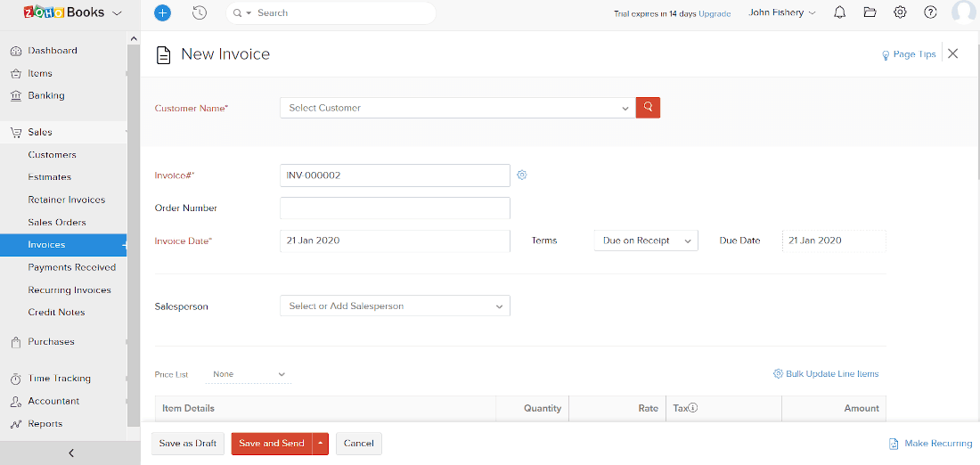Open the documents folder icon in header
980x465 pixels.
click(870, 12)
